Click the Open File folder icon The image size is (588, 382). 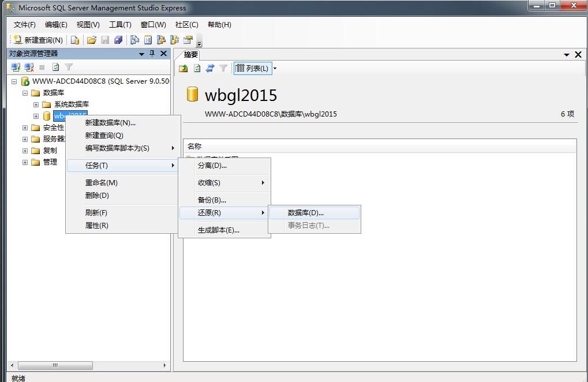click(92, 40)
